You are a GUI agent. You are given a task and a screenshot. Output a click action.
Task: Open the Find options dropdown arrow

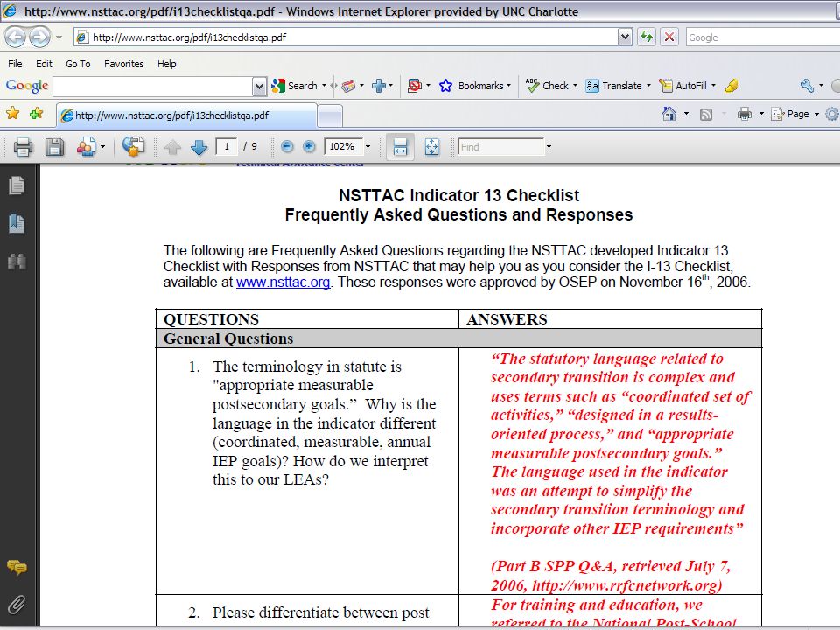[549, 146]
